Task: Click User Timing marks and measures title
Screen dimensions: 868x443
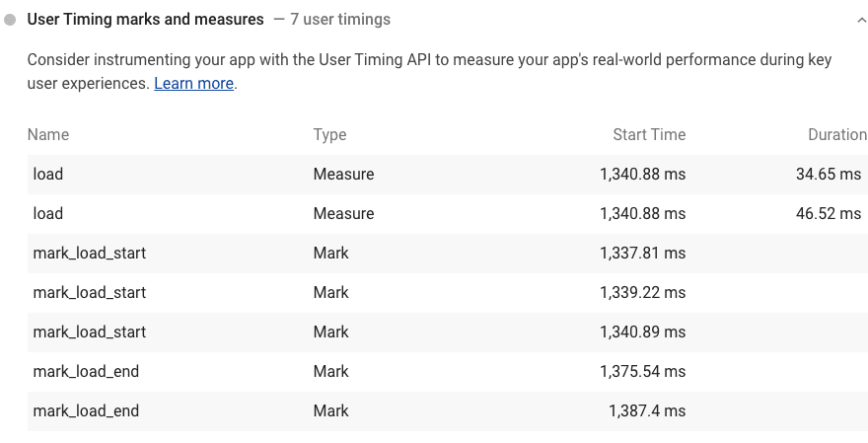Action: click(x=145, y=19)
